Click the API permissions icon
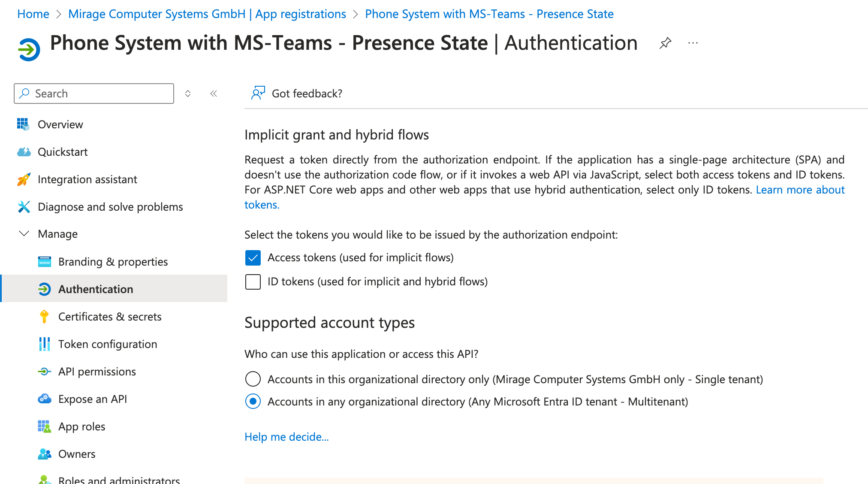 pos(44,372)
